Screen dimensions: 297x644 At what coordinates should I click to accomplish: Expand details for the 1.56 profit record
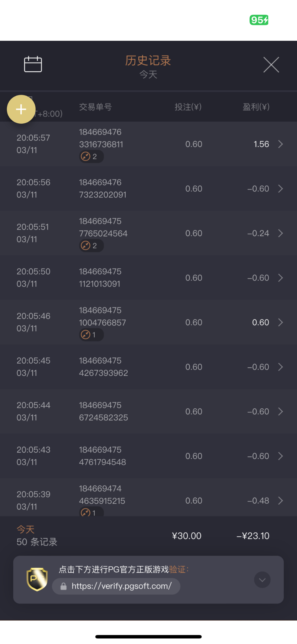[x=280, y=144]
